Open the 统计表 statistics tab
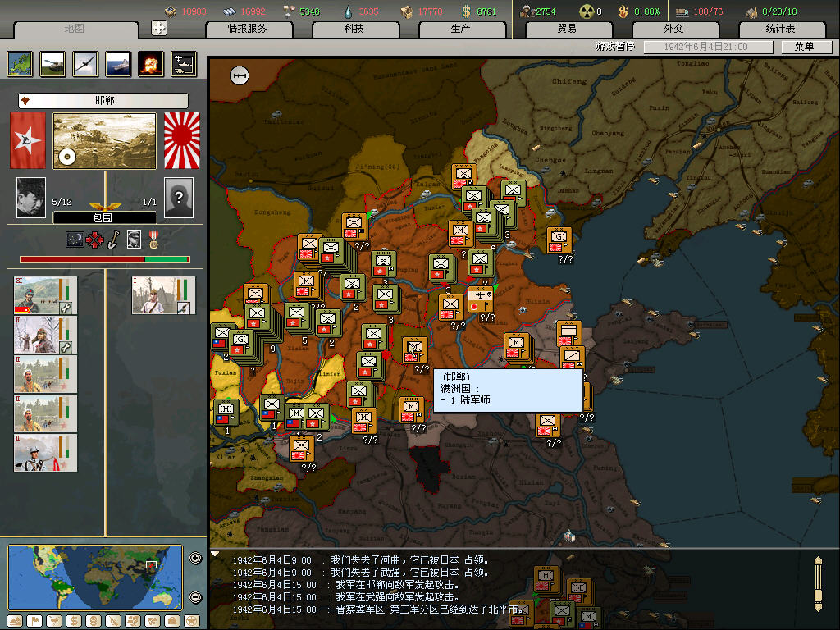 click(x=781, y=29)
